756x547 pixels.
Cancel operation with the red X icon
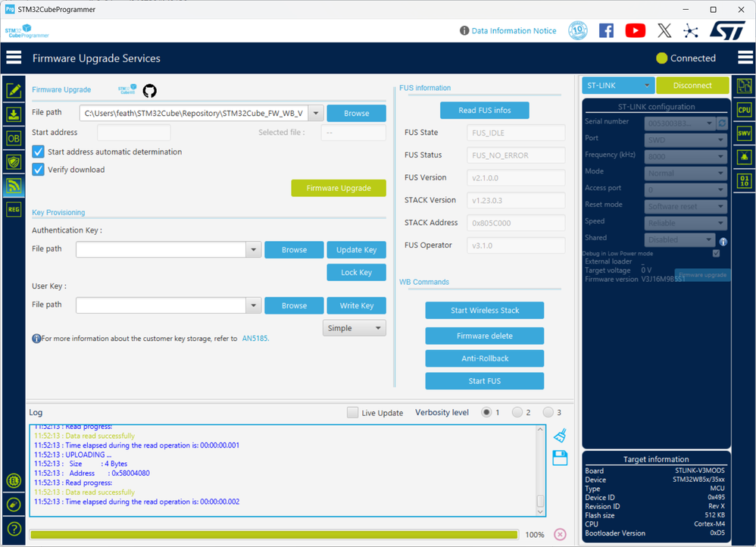[x=560, y=534]
